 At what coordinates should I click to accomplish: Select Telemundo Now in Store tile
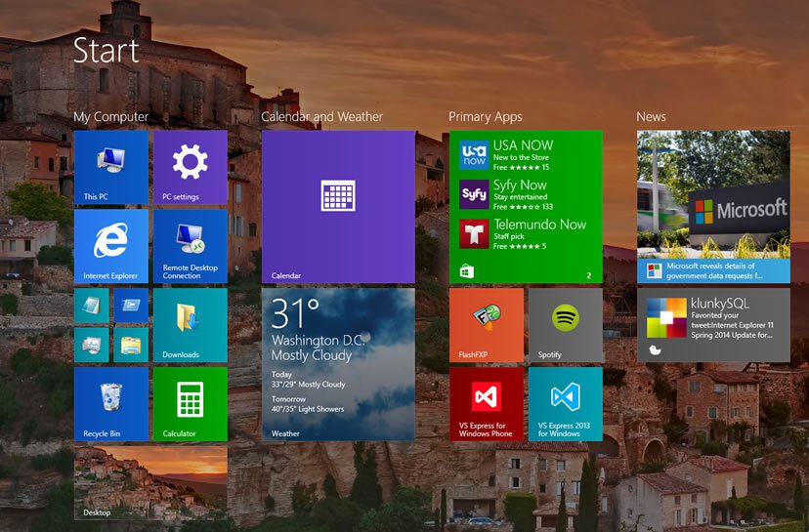point(526,234)
